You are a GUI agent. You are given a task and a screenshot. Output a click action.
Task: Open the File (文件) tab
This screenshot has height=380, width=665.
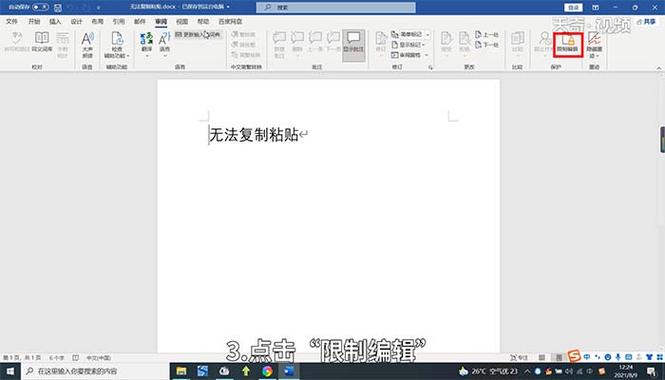pos(12,21)
